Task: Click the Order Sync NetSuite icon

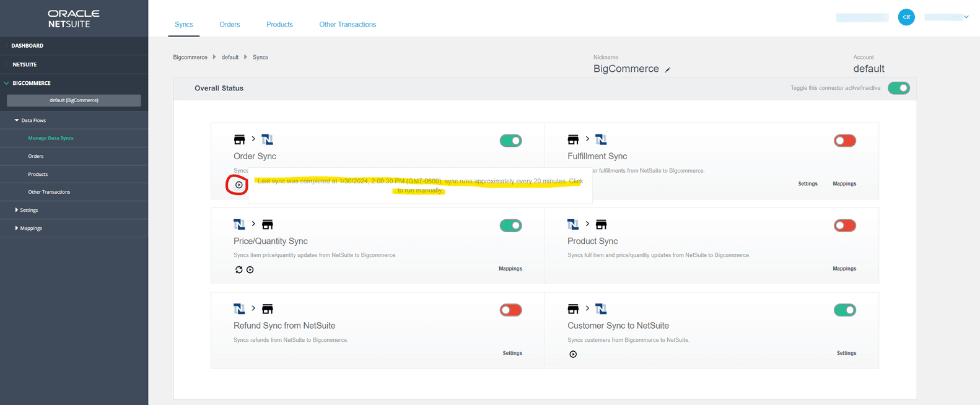Action: (267, 139)
